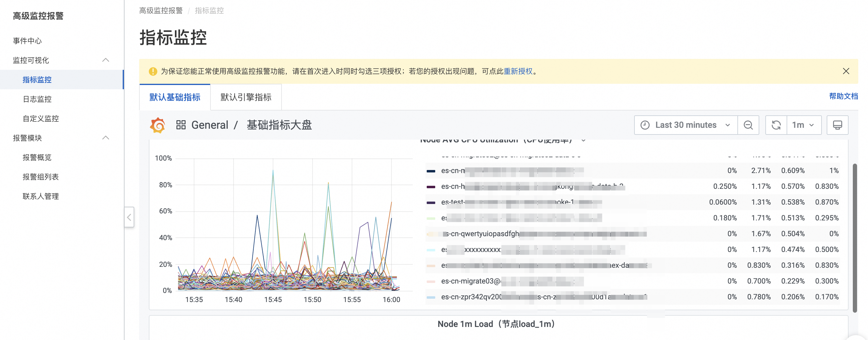The height and width of the screenshot is (340, 868).
Task: Refresh the dashboard with the refresh icon
Action: click(x=776, y=125)
